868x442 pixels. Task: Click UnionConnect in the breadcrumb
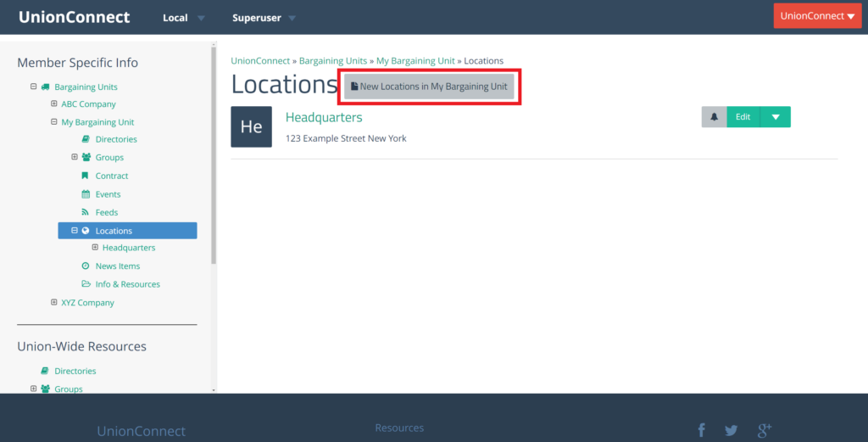coord(260,61)
